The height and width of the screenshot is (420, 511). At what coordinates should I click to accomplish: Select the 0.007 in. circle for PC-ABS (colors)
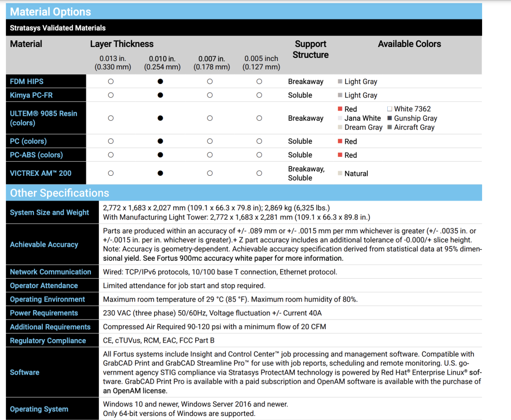(x=210, y=155)
